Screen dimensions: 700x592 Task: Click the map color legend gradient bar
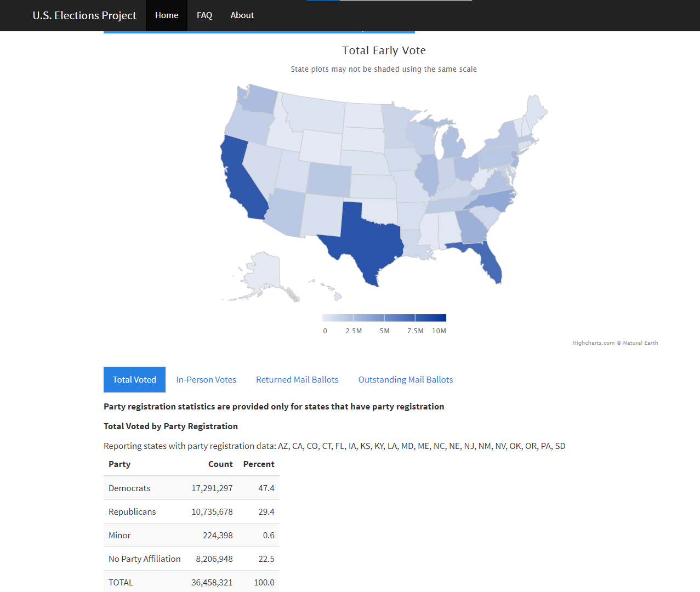pos(384,318)
